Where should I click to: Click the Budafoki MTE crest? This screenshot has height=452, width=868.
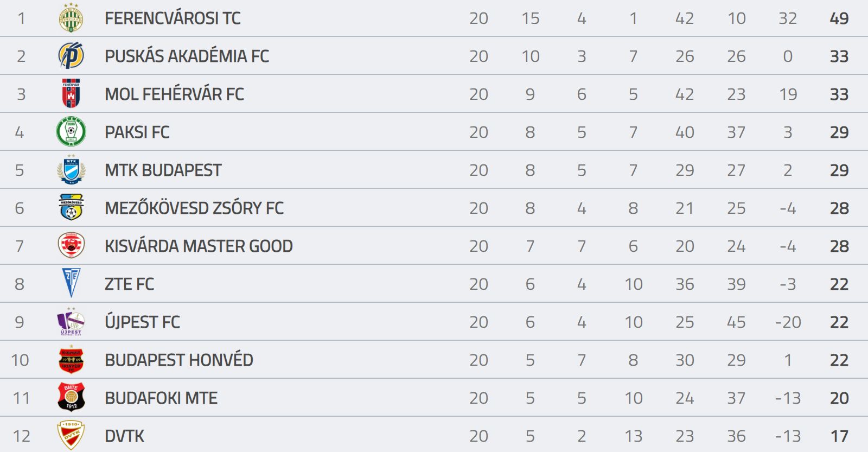71,397
